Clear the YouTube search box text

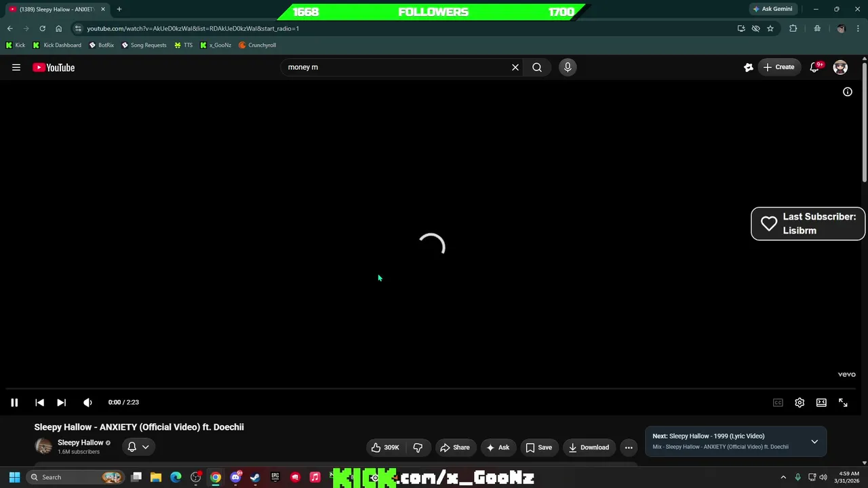(x=515, y=67)
